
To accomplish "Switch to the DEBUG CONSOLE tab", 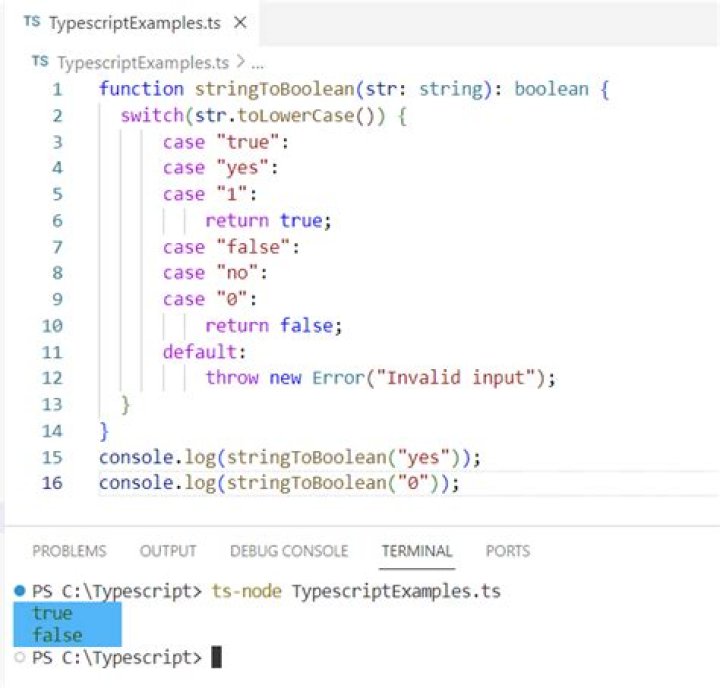I will 289,551.
